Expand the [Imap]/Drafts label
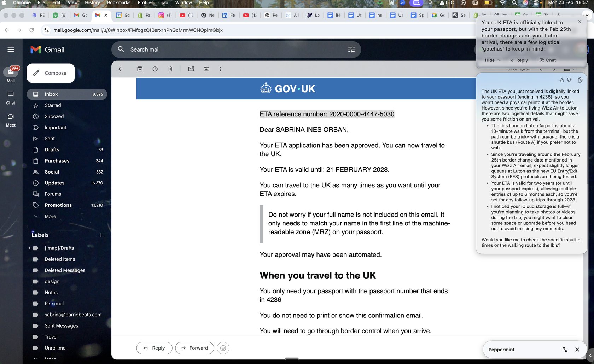The image size is (594, 364). pos(30,248)
